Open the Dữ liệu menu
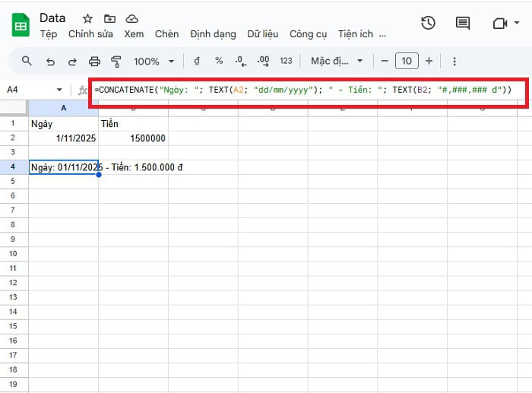 coord(262,34)
